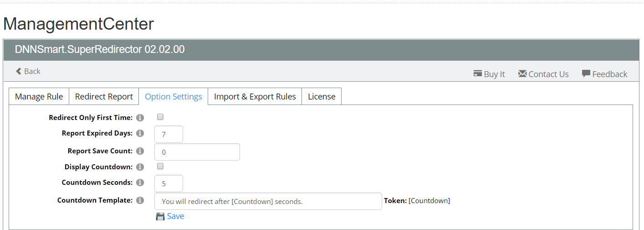Focus the Report Expired Days field
Viewport: 644px width, 230px height.
[x=169, y=134]
